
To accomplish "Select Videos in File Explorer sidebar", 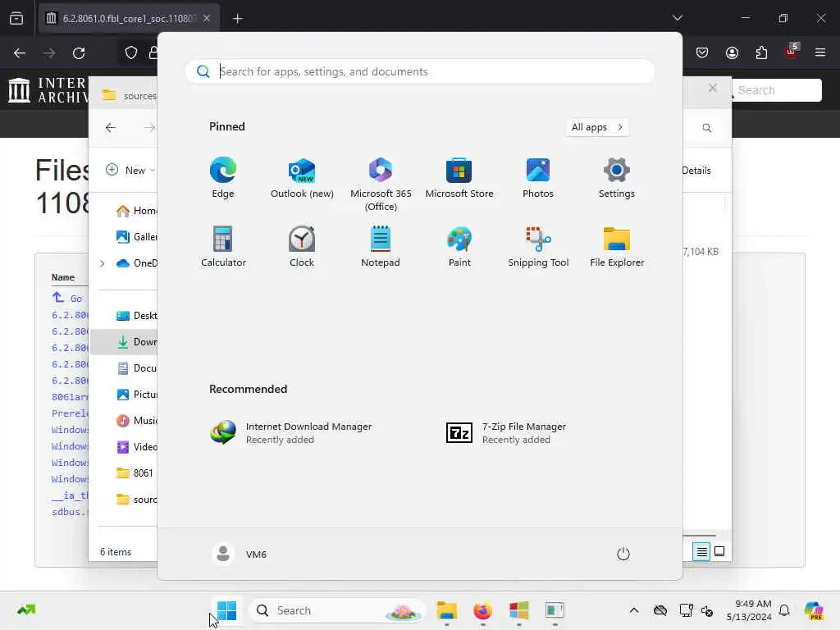I will point(137,447).
